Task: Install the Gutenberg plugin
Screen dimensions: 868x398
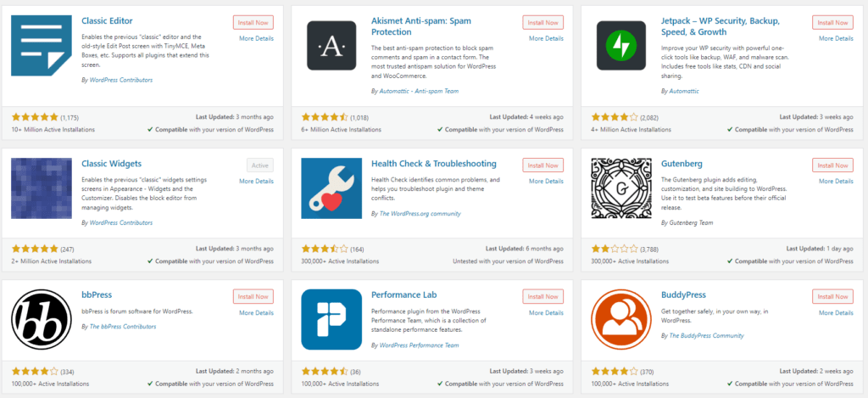Action: (833, 165)
